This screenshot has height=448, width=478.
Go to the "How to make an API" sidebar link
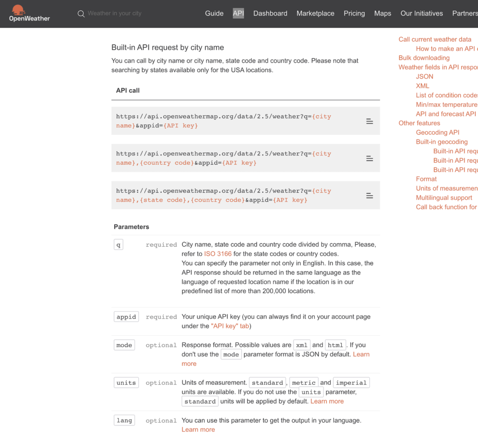[x=447, y=49]
